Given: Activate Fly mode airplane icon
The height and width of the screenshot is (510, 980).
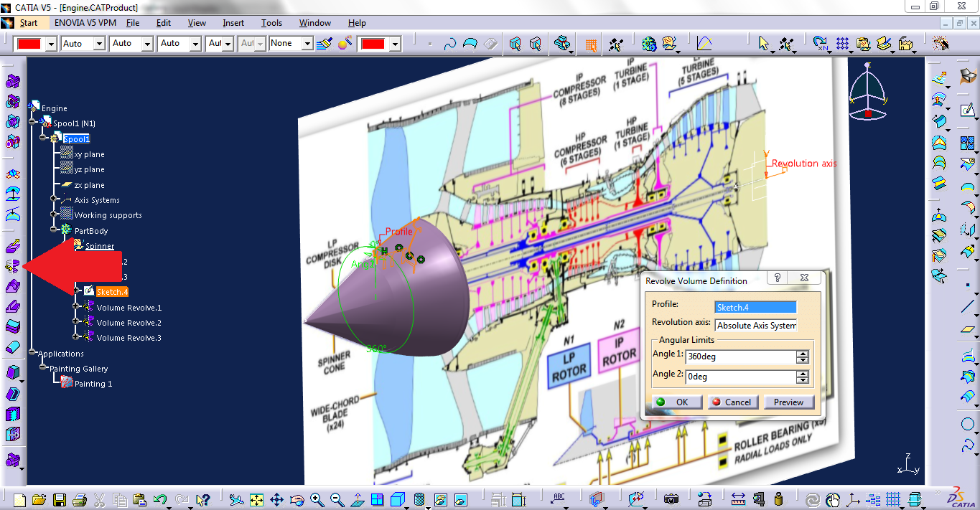Looking at the screenshot, I should 236,499.
